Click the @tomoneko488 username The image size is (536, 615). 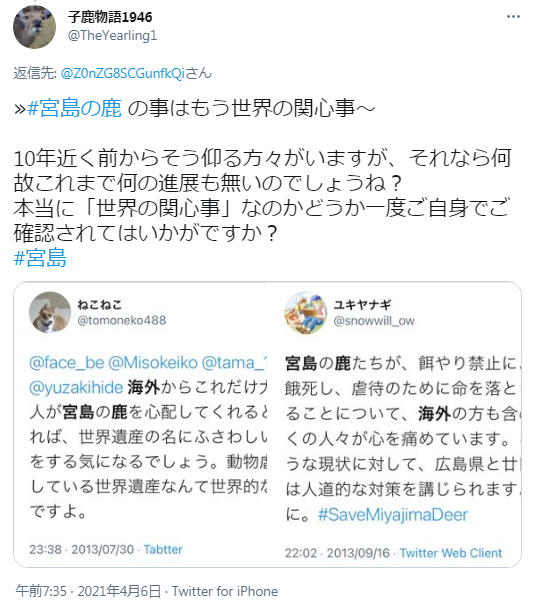tap(122, 320)
